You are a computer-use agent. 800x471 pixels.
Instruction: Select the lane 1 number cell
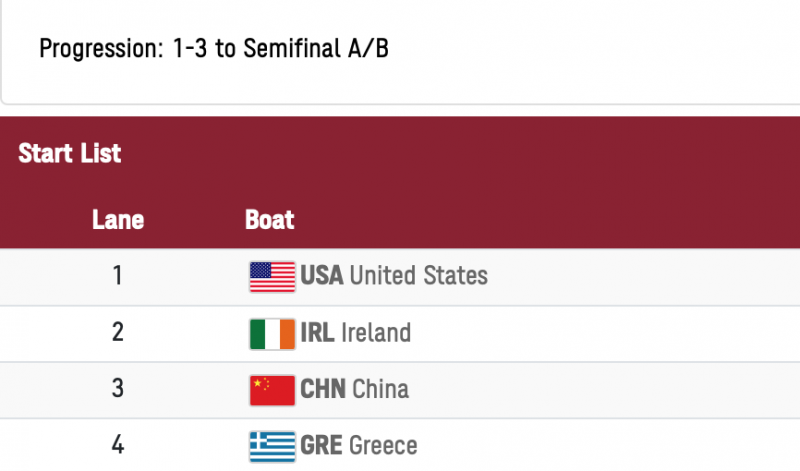point(117,276)
